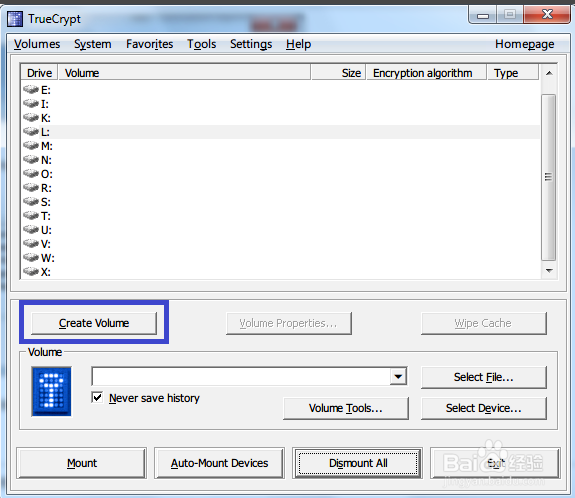
Task: Click the drive icon next to N:
Action: (x=31, y=160)
